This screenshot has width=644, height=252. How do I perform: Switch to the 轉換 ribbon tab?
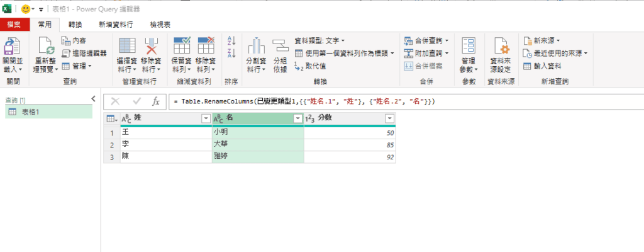75,24
